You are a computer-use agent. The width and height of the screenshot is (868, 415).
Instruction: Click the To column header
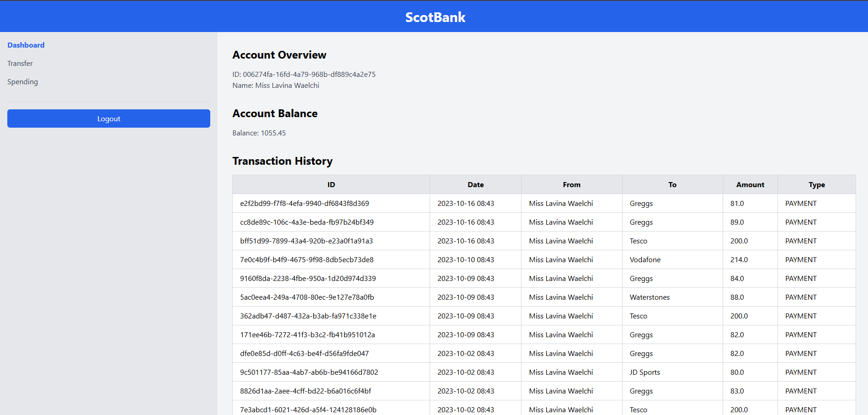[672, 184]
